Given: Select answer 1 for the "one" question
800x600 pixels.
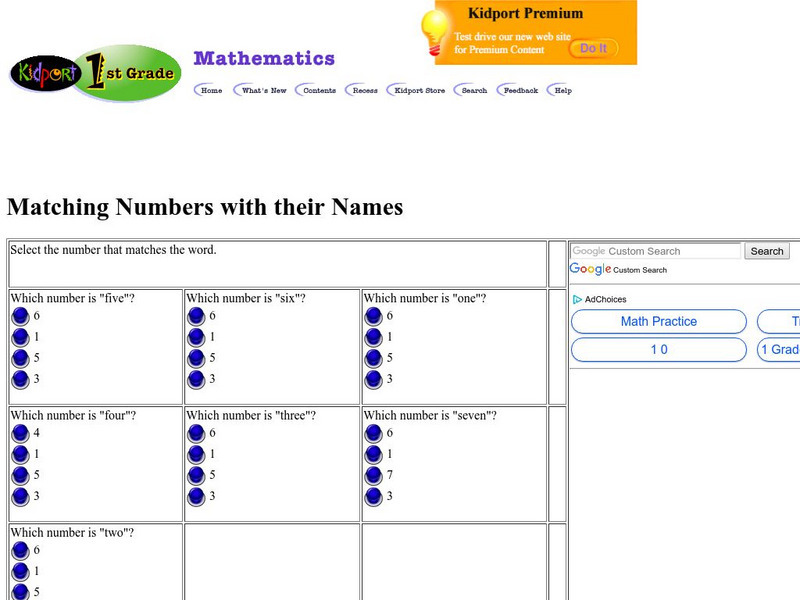Looking at the screenshot, I should coord(371,339).
